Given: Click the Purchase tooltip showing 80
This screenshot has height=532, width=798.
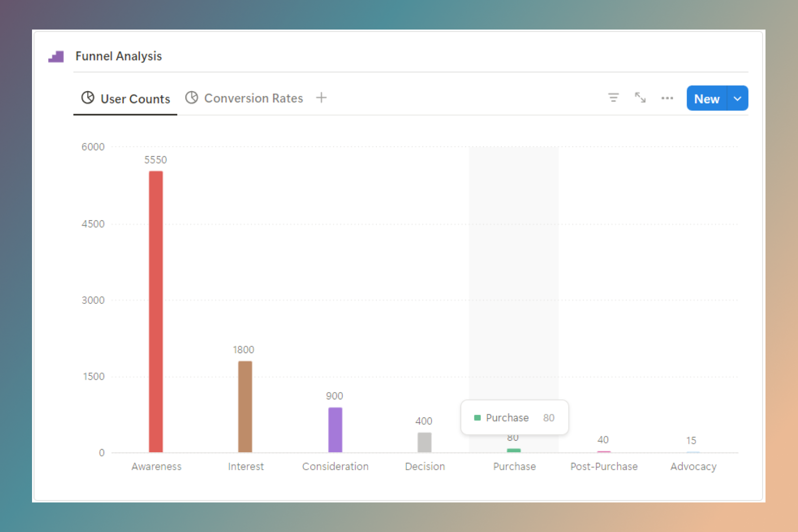Looking at the screenshot, I should (x=514, y=417).
